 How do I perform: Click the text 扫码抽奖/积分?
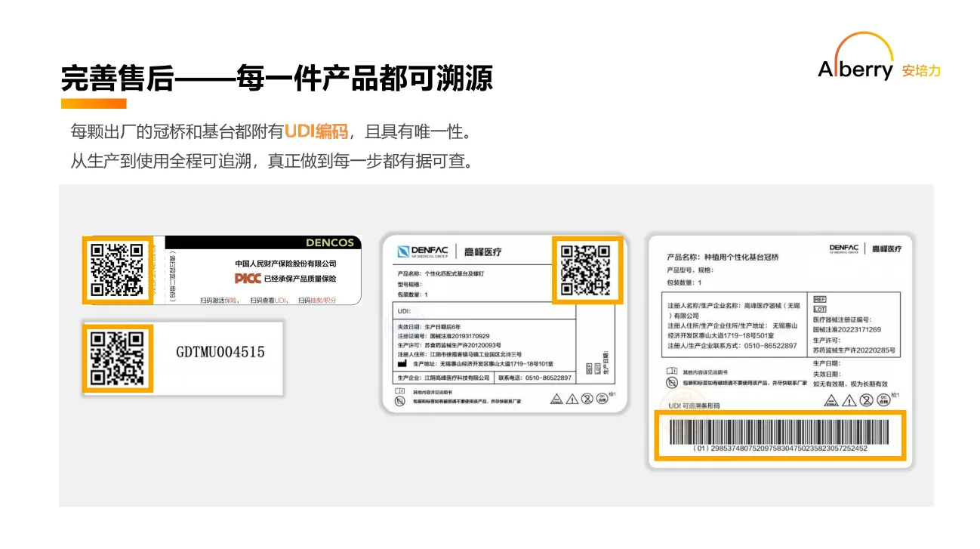[317, 300]
